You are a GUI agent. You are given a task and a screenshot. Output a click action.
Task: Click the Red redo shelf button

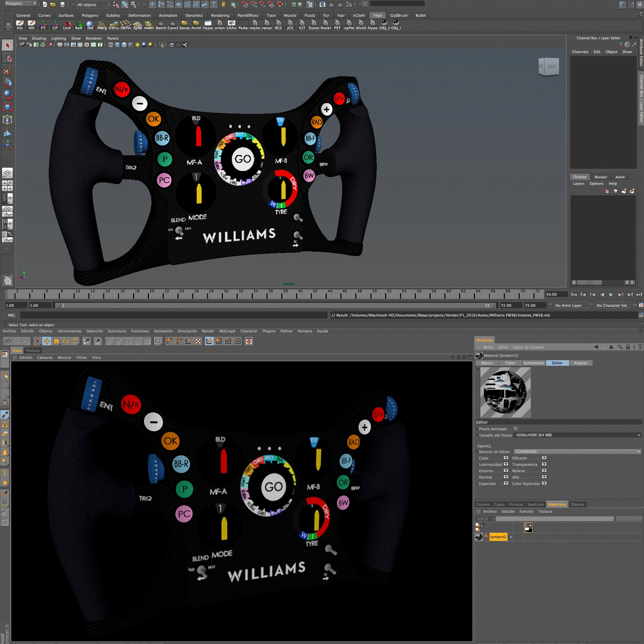point(79,25)
